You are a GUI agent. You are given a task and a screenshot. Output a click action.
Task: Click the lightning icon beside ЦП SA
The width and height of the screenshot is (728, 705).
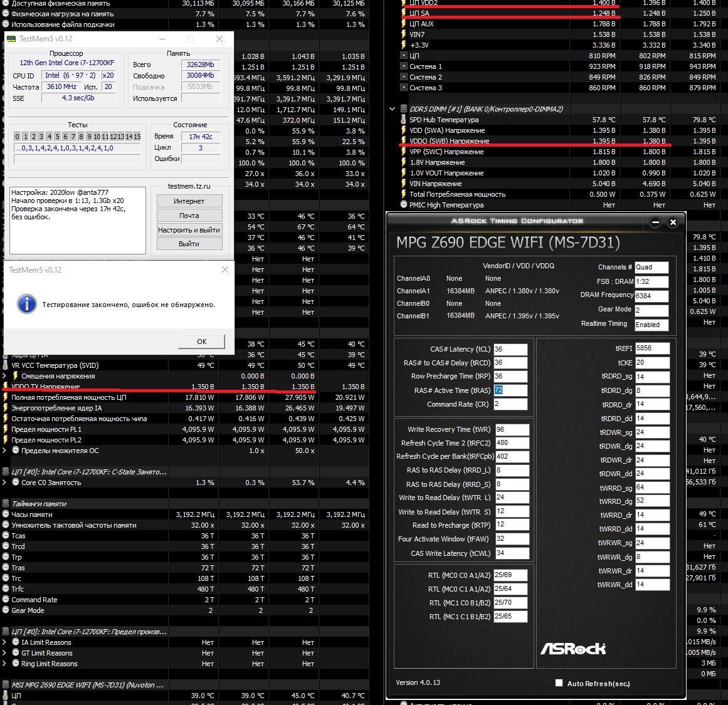403,13
